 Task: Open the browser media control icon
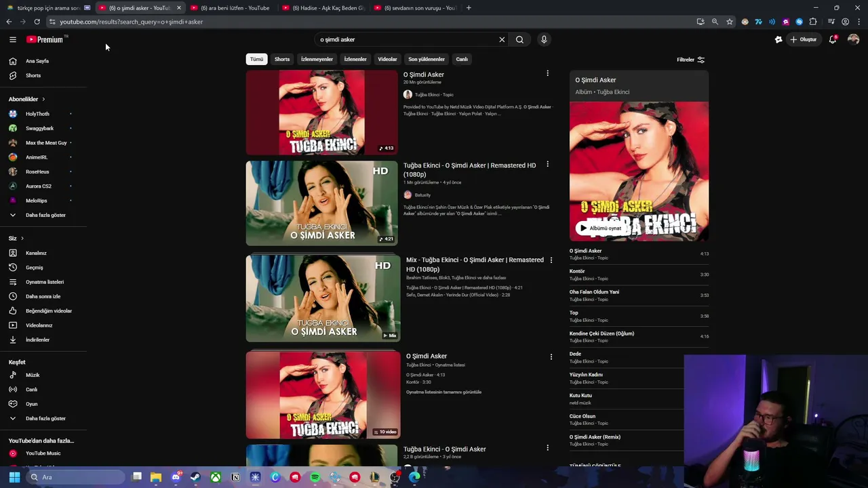click(x=831, y=22)
